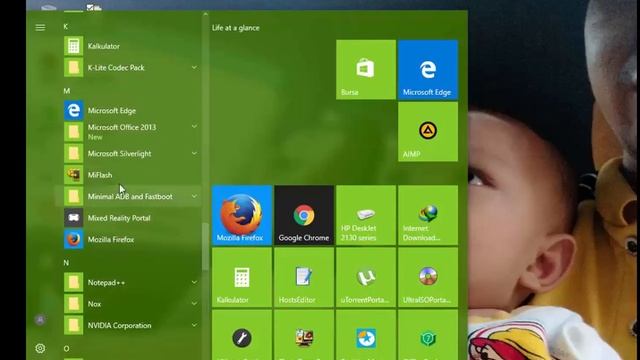
Task: Open the uTorrentPortable tile
Action: (x=366, y=277)
